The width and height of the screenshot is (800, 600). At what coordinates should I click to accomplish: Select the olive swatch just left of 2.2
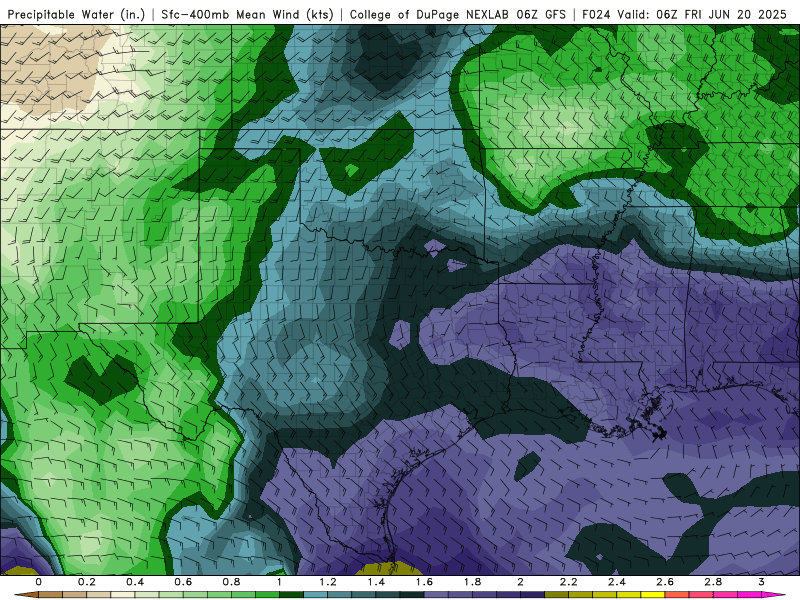(557, 594)
